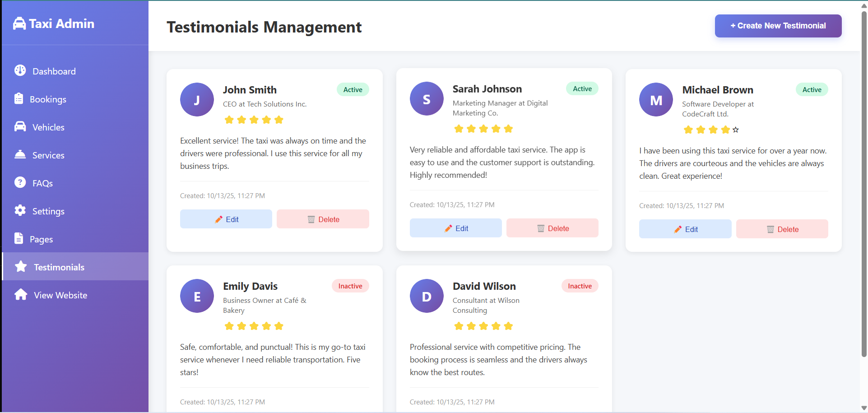868x413 pixels.
Task: Open the Bookings section from the sidebar
Action: [20, 99]
